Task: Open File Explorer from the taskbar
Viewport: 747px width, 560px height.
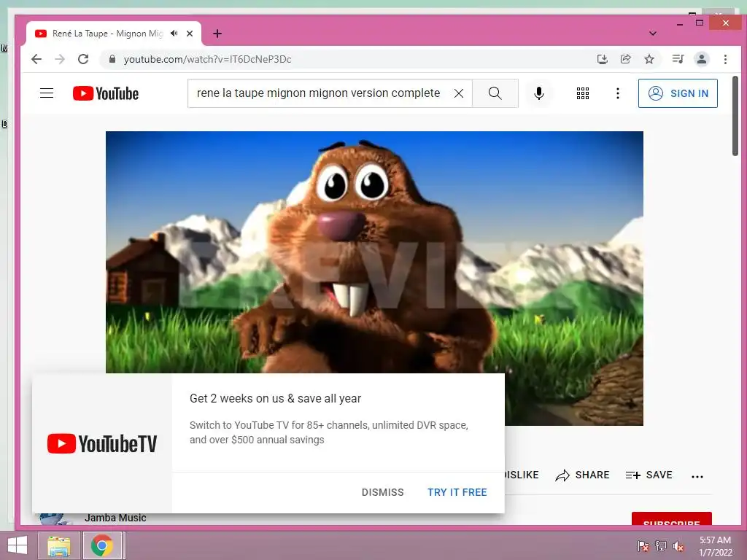Action: click(x=58, y=545)
